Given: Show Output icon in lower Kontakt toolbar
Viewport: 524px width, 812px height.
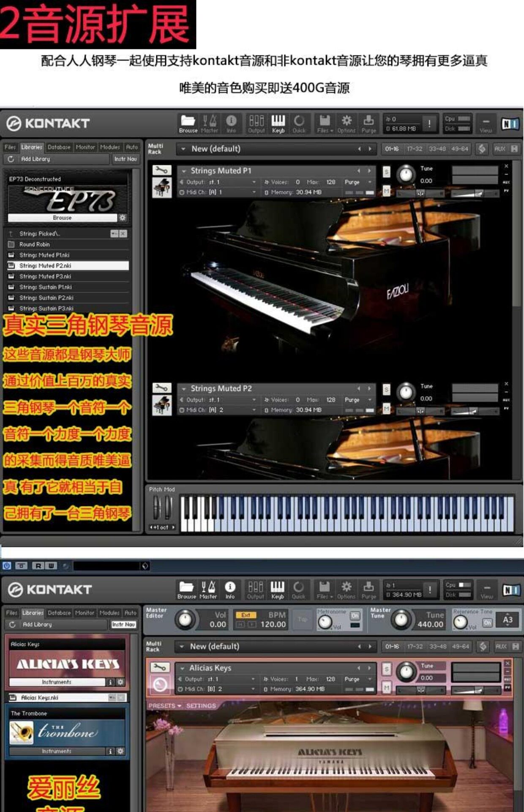Looking at the screenshot, I should [255, 590].
